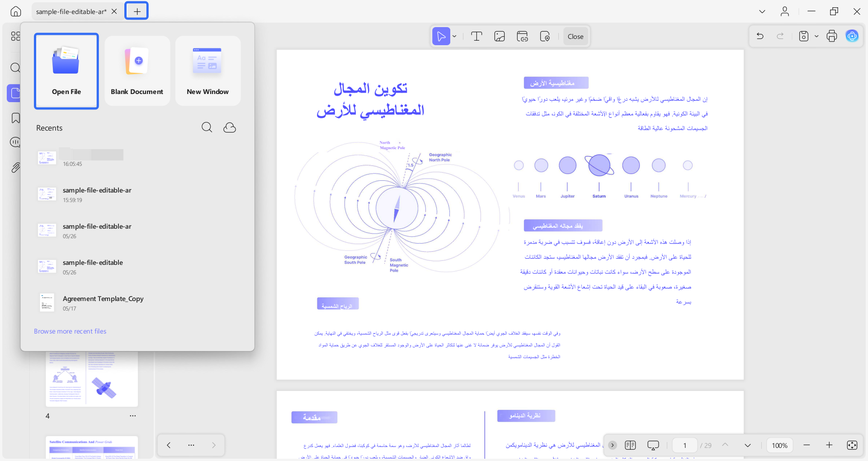Open the attachments paperclip panel

point(15,168)
